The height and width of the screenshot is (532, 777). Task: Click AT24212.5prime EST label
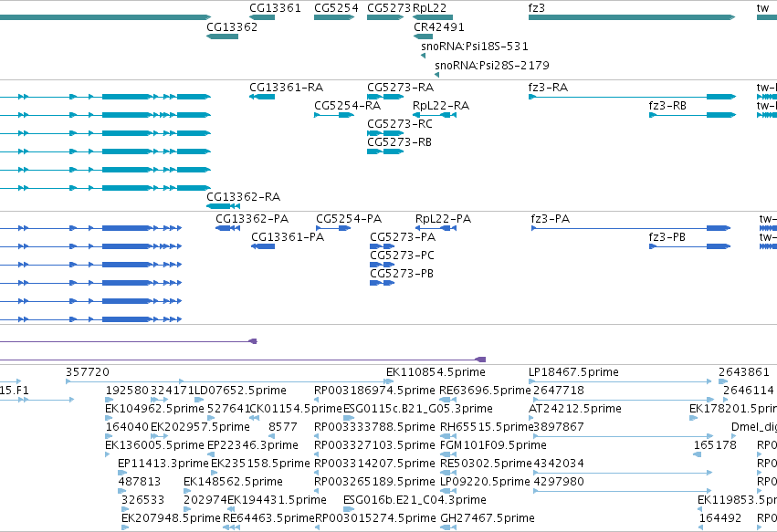[x=575, y=409]
